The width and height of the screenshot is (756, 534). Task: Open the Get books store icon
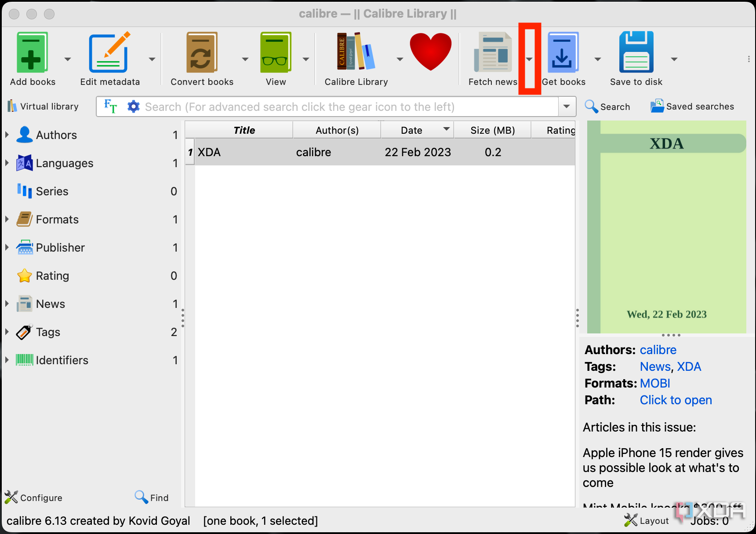point(563,52)
